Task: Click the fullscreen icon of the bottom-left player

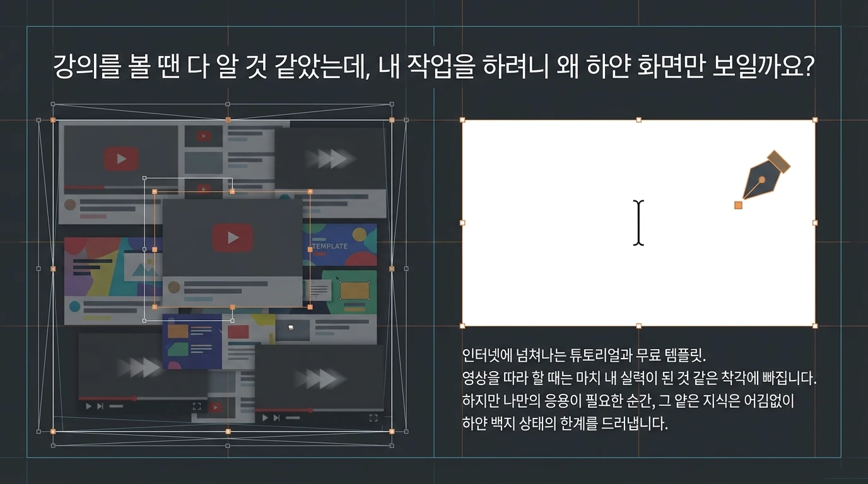Action: click(197, 406)
